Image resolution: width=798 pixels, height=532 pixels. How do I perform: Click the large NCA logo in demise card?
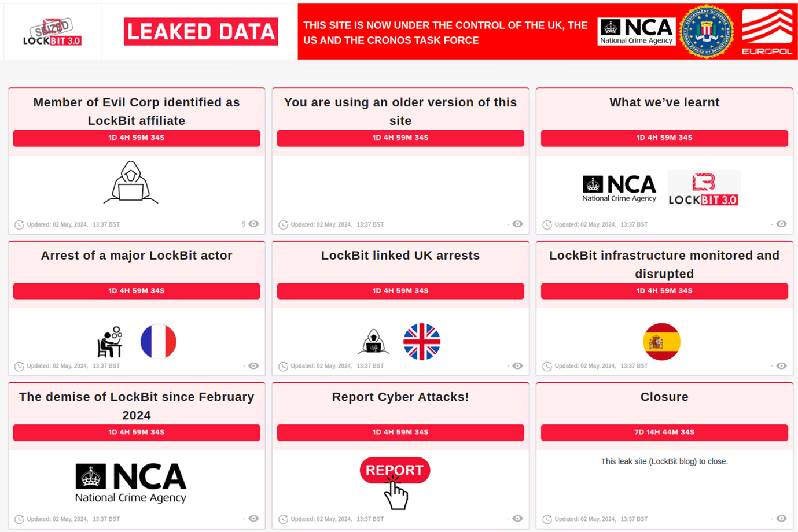point(131,482)
